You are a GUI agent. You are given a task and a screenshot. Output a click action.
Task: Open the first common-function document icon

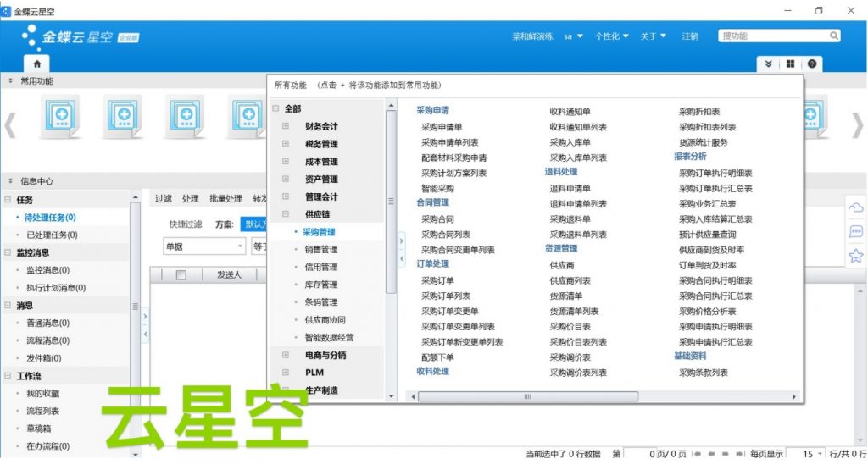click(61, 116)
